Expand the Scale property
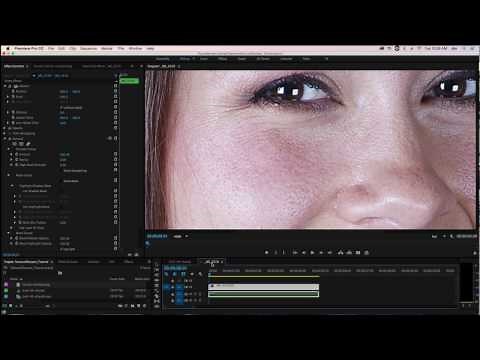 tap(8, 97)
